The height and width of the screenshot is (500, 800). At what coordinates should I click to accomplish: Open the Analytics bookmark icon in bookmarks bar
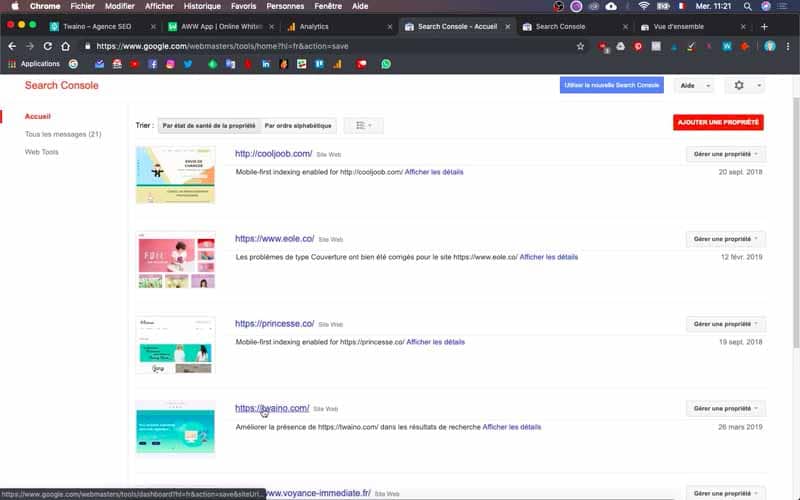(x=337, y=64)
